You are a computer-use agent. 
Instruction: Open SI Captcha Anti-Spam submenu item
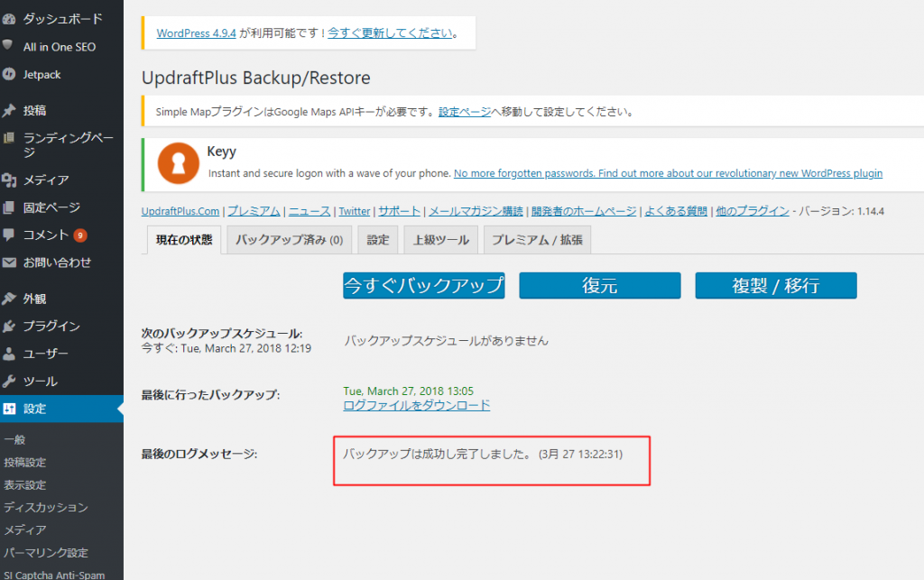click(x=54, y=575)
